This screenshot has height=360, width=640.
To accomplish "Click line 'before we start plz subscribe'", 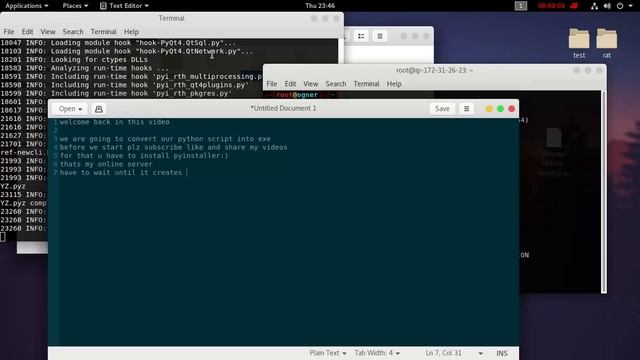I will click(173, 147).
